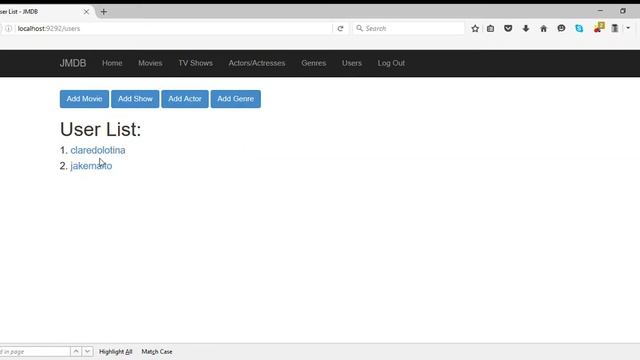
Task: Open the Users nav item
Action: 352,63
